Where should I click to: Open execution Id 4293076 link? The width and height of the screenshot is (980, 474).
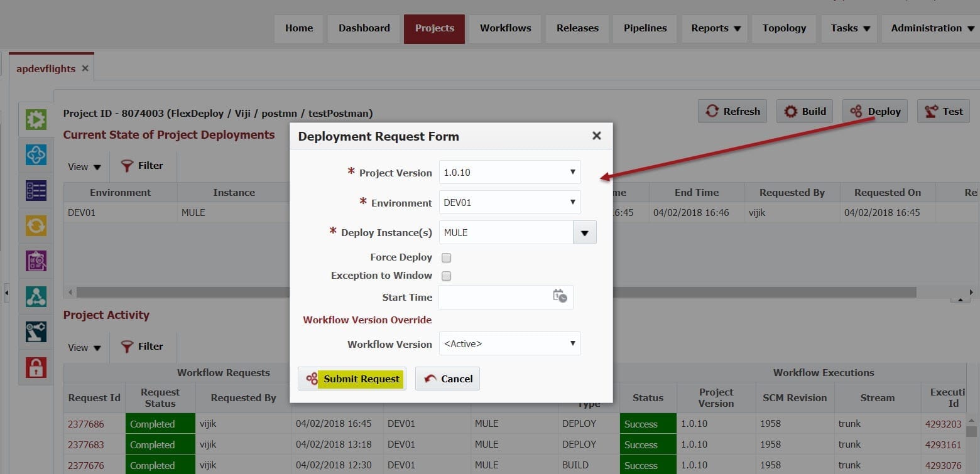click(x=943, y=465)
